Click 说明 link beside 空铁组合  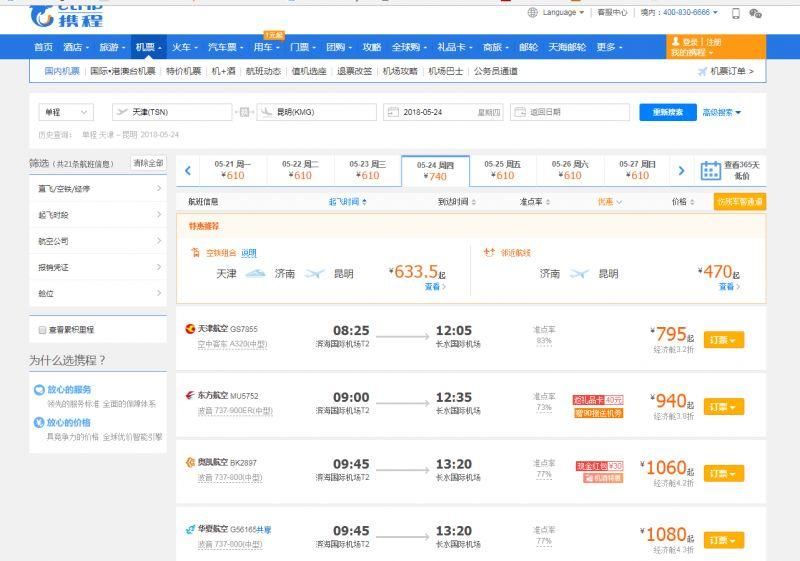pyautogui.click(x=248, y=253)
